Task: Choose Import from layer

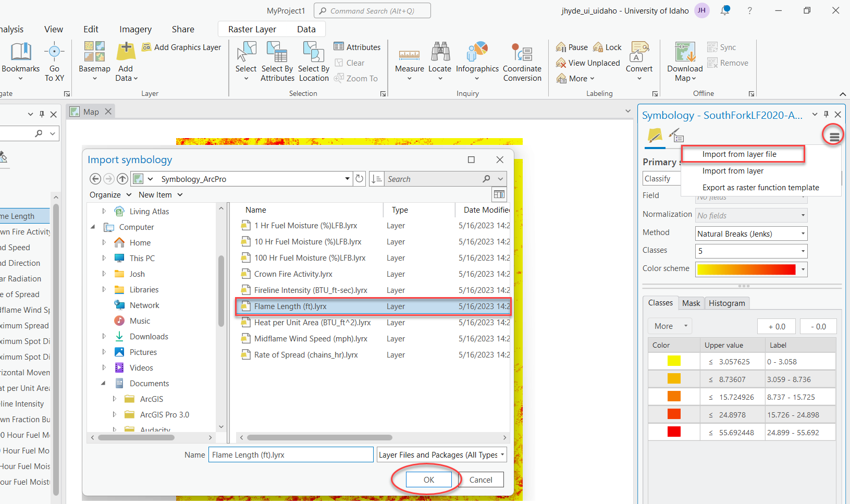Action: point(733,170)
